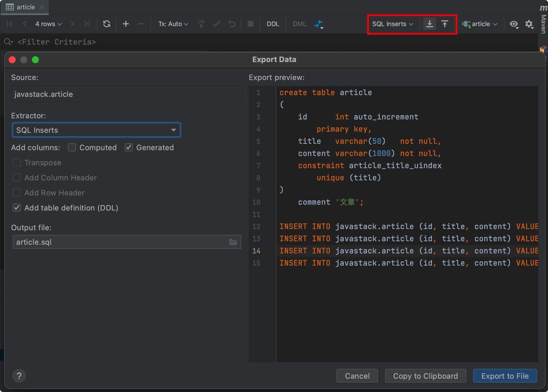The width and height of the screenshot is (548, 392).
Task: Go to first page arrow icon
Action: click(10, 24)
